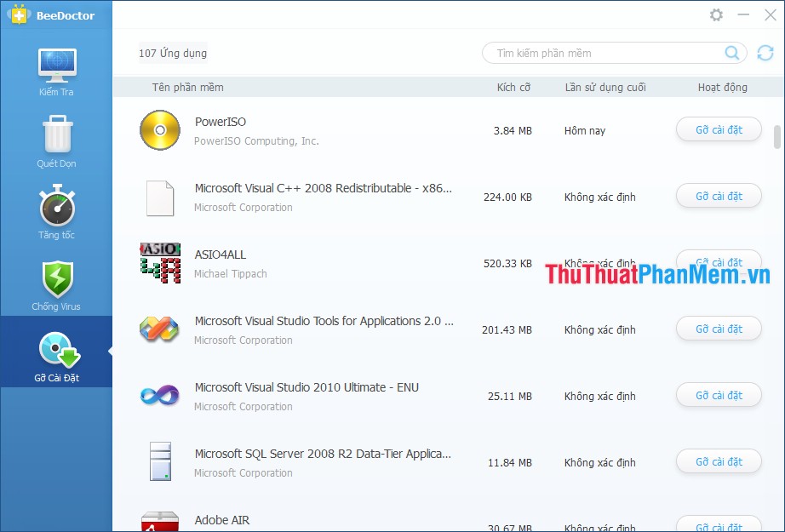Open settings with the gear icon
785x532 pixels.
pos(715,14)
